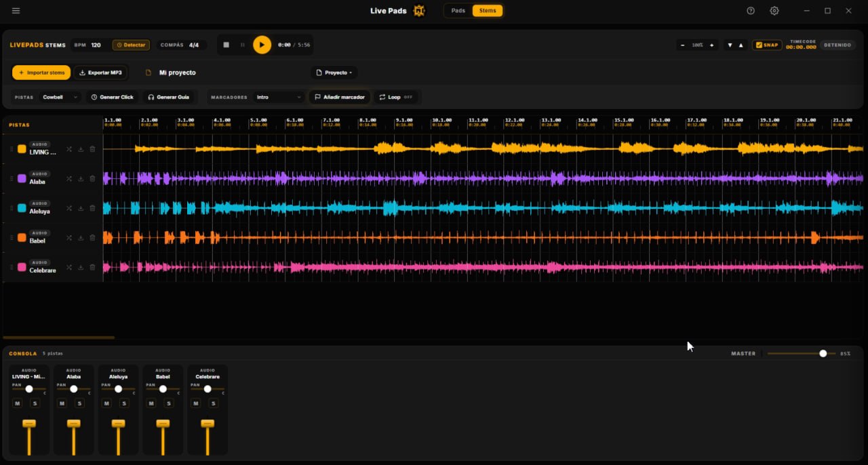Click Generar Guía button
The height and width of the screenshot is (465, 868).
[x=169, y=97]
